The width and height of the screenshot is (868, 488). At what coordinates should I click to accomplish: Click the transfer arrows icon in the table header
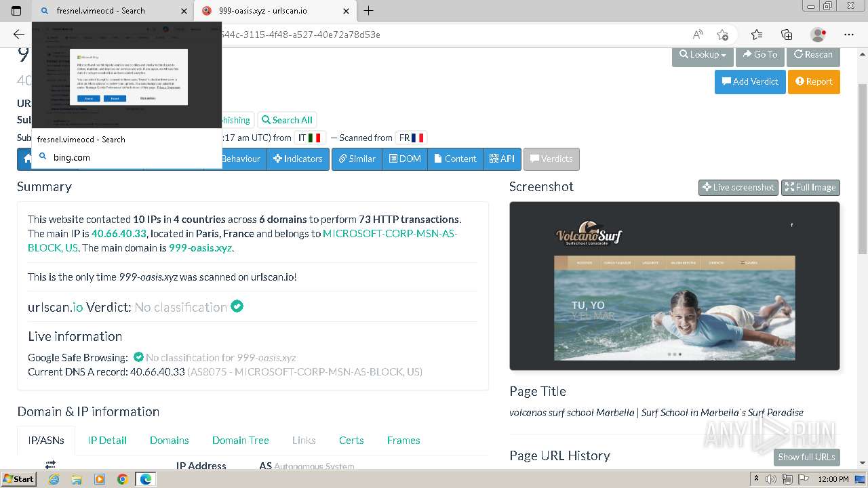pos(50,464)
